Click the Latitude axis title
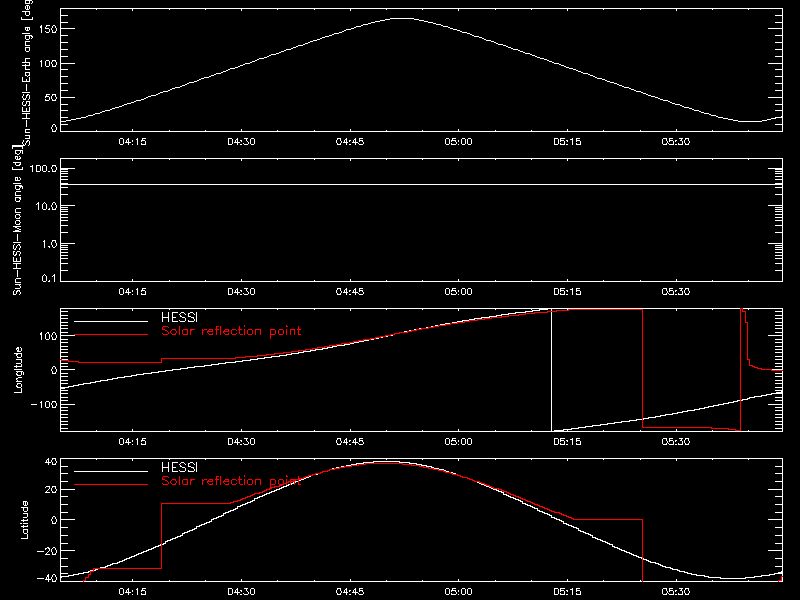 coord(24,519)
